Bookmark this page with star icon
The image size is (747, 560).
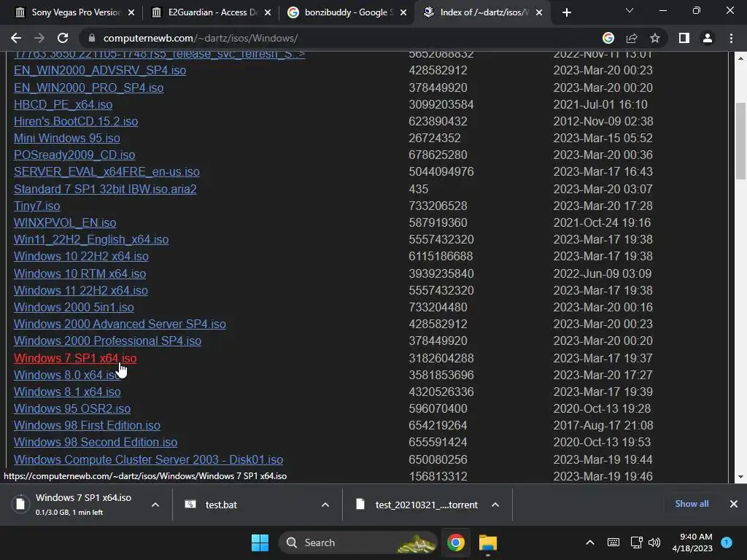(x=655, y=38)
